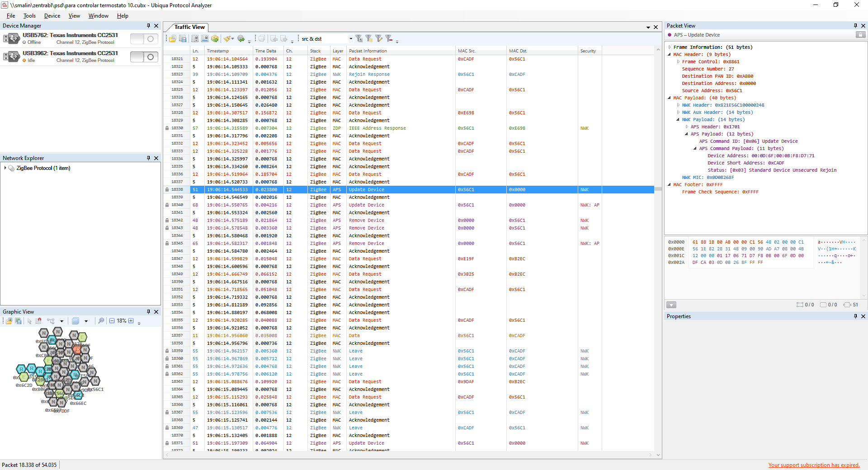Viewport: 868px width, 470px height.
Task: Pin the Network Explorer panel
Action: click(x=148, y=158)
